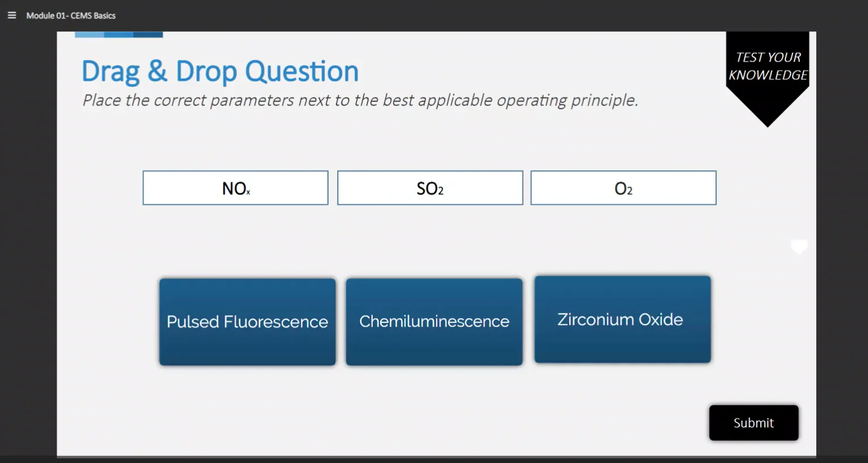The width and height of the screenshot is (868, 463).
Task: Select the Zirconium Oxide tile
Action: click(x=622, y=319)
